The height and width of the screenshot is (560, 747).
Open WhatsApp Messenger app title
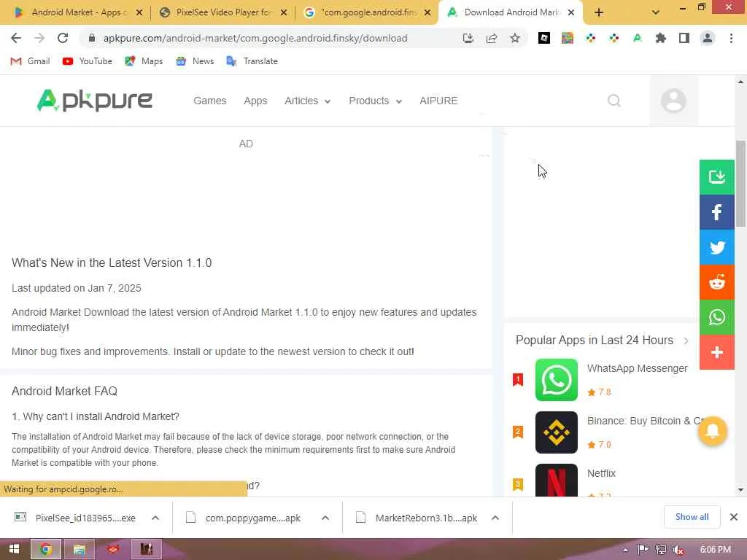[637, 368]
